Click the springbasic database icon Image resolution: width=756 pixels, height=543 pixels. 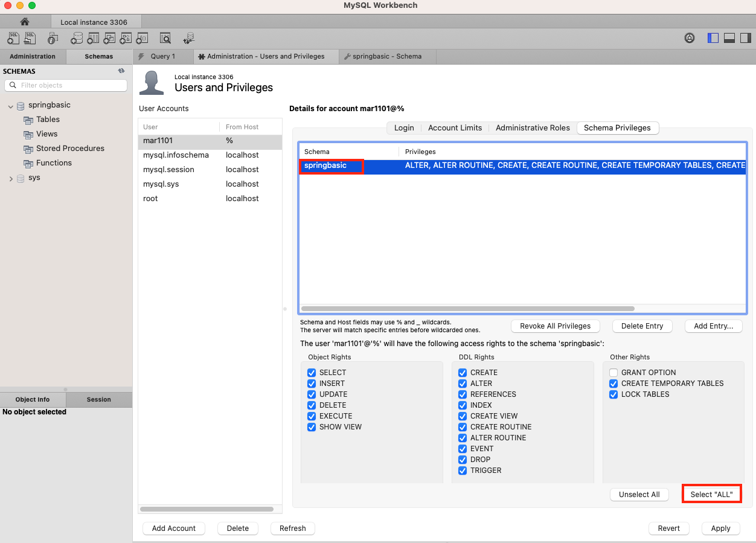click(x=21, y=106)
